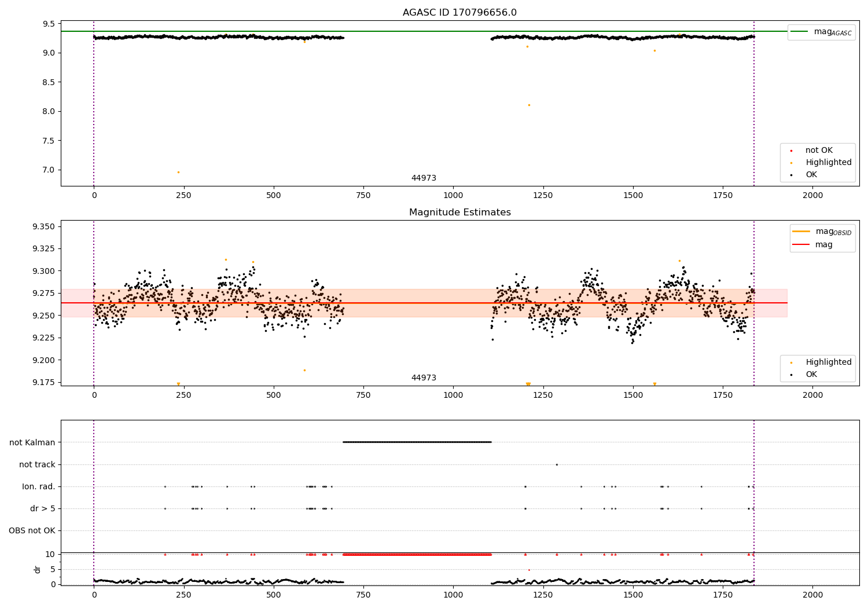
Task: Click the "7.0" y-axis tick label
Action: click(49, 170)
